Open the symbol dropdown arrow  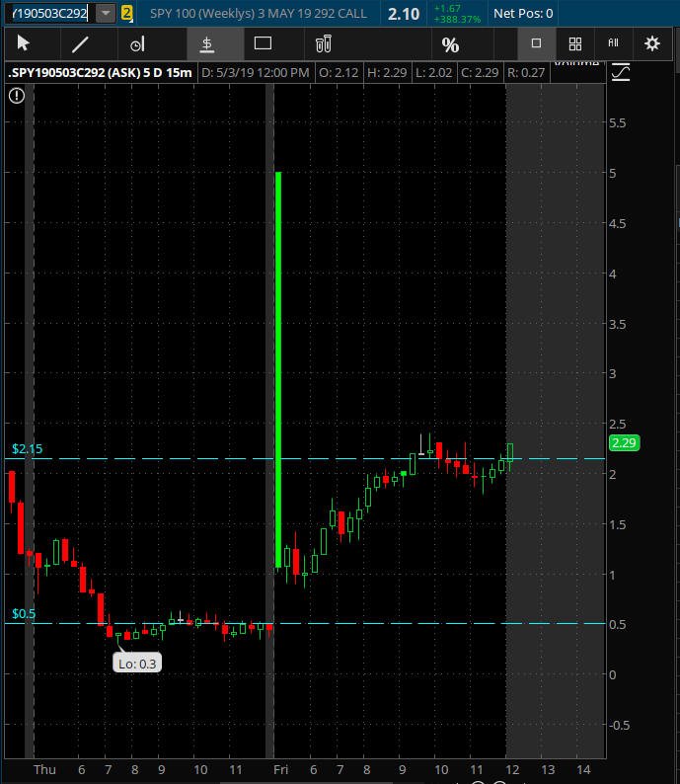click(x=106, y=14)
